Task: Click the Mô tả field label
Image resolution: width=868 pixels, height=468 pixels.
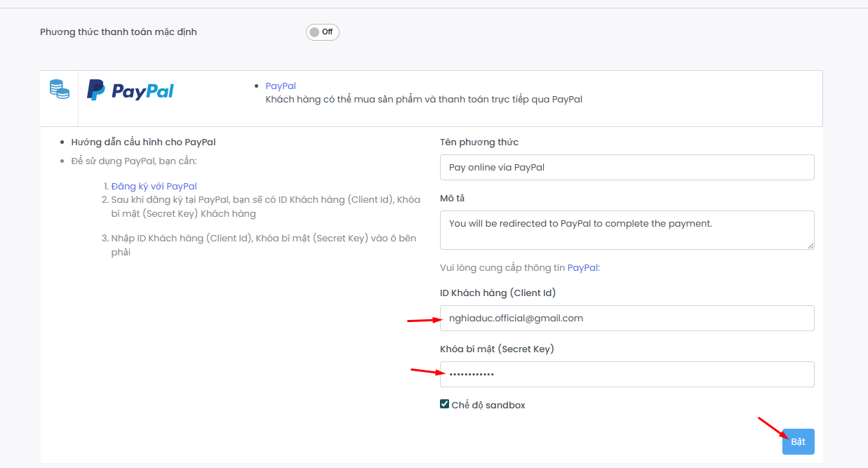Action: click(x=453, y=198)
